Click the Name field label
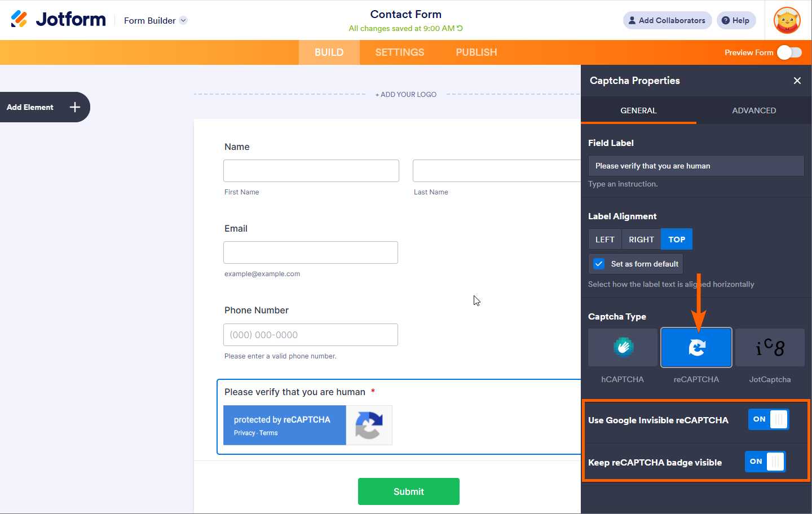 tap(237, 147)
